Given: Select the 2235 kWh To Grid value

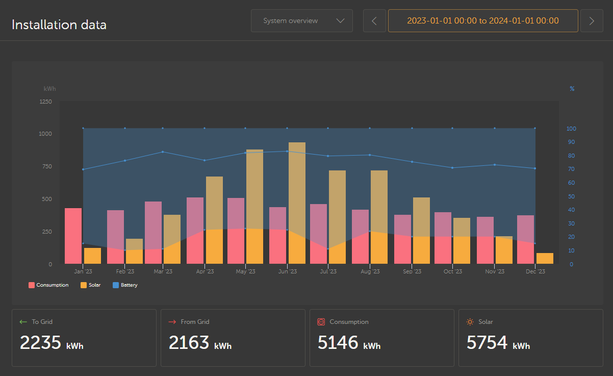Looking at the screenshot, I should click(52, 343).
